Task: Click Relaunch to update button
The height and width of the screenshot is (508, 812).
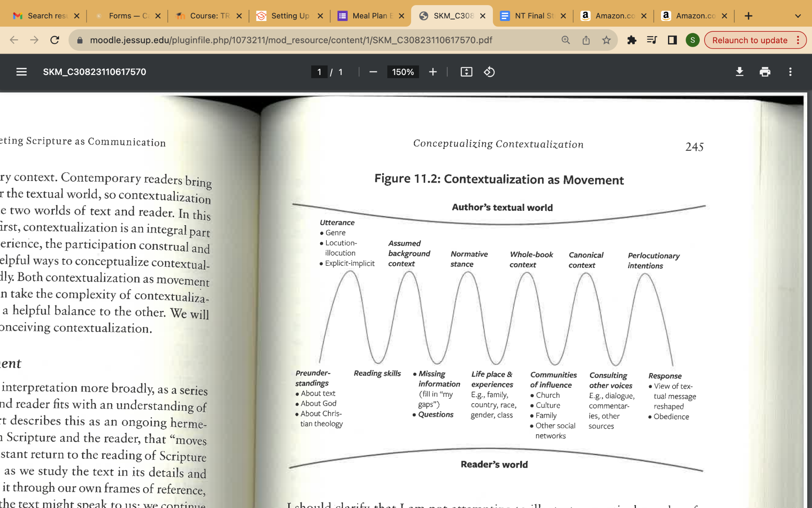Action: point(750,40)
